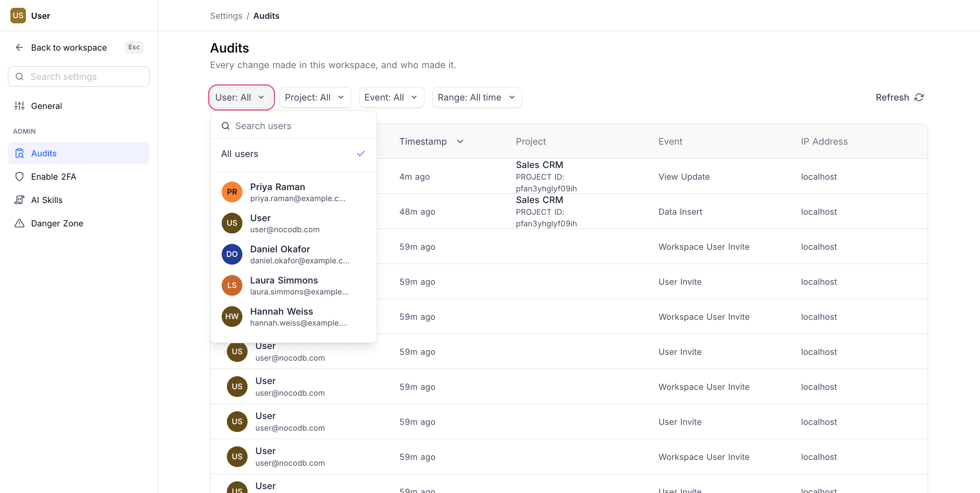The width and height of the screenshot is (980, 493).
Task: Go to General settings
Action: 79,106
